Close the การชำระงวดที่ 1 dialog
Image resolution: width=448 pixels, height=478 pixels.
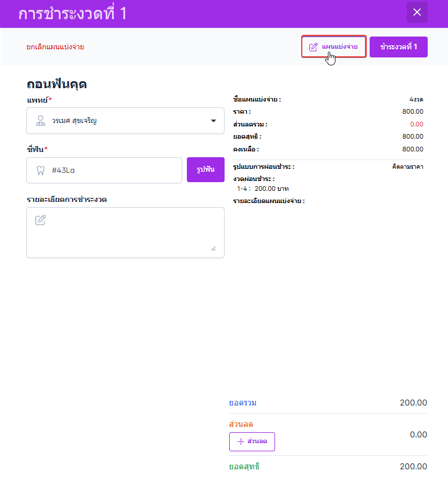(417, 12)
